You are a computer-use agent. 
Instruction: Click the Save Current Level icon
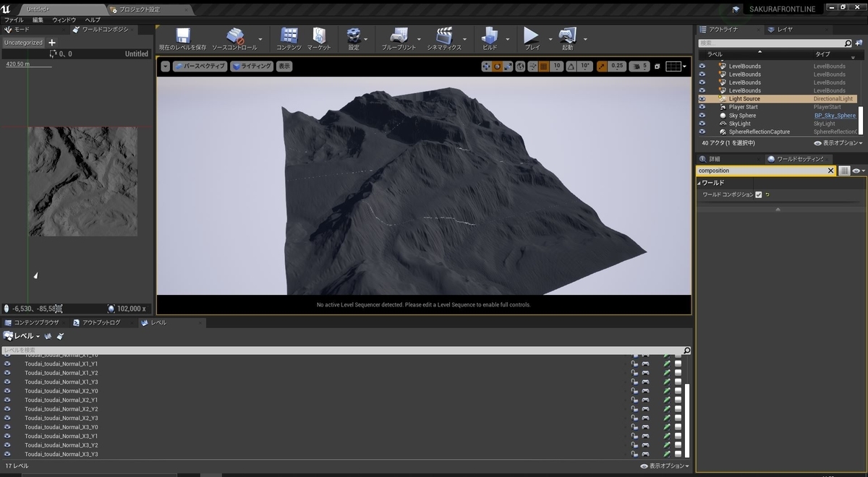click(182, 35)
